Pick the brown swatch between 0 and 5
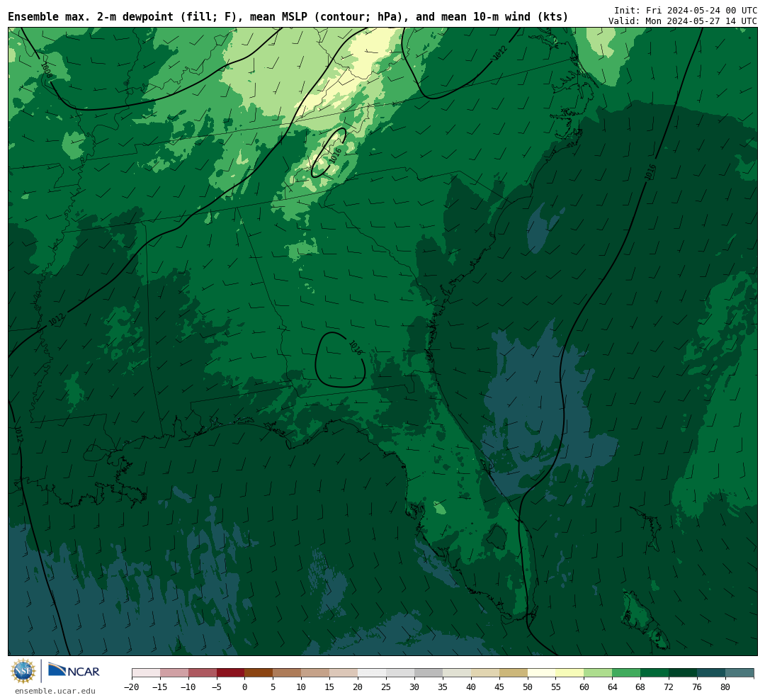 [259, 673]
